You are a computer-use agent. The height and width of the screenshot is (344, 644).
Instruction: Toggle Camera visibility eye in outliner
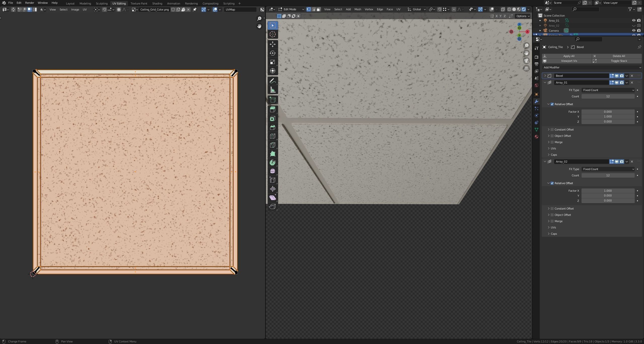click(x=634, y=30)
